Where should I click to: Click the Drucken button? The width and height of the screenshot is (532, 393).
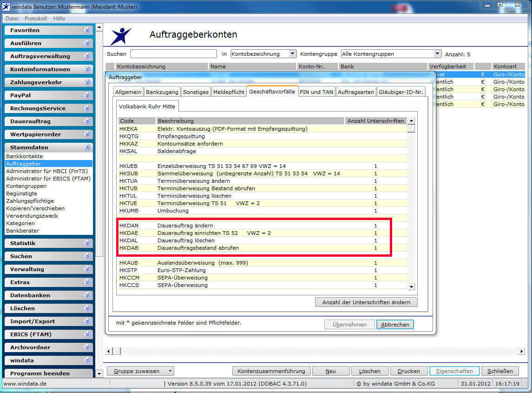pos(408,371)
